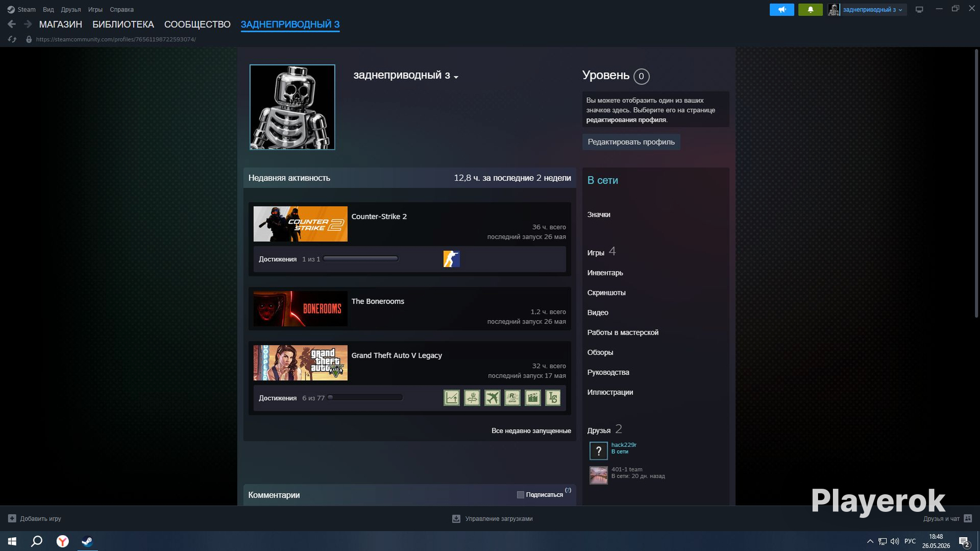
Task: Open The Bonerooms title link
Action: 378,301
